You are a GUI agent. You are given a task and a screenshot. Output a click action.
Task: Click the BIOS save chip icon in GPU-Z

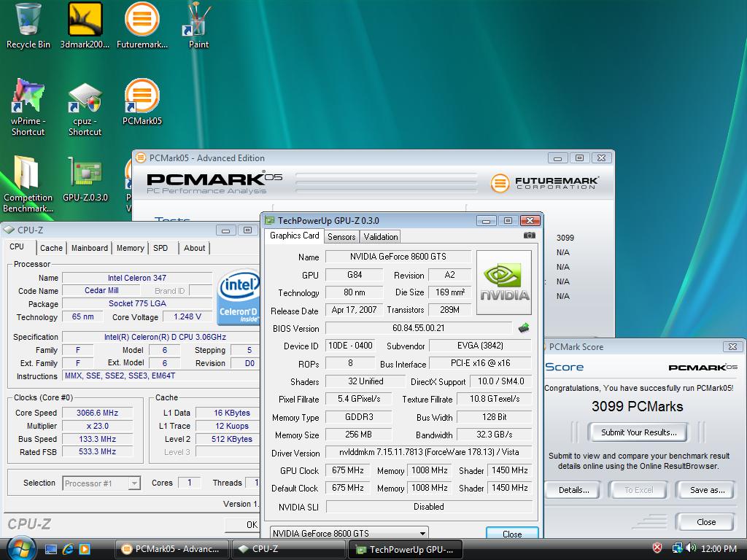point(524,327)
